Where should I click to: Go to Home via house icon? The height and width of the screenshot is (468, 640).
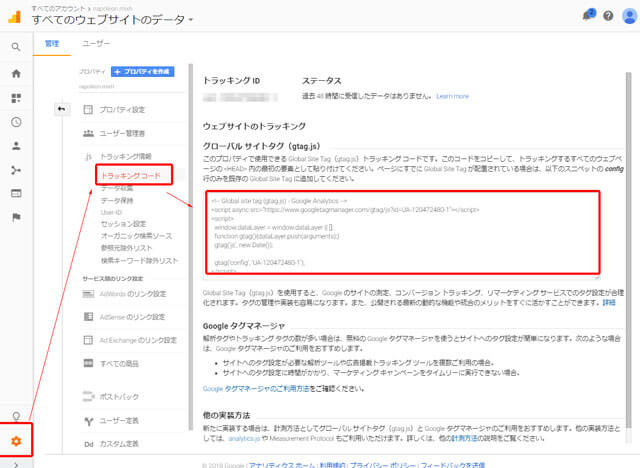[16, 73]
